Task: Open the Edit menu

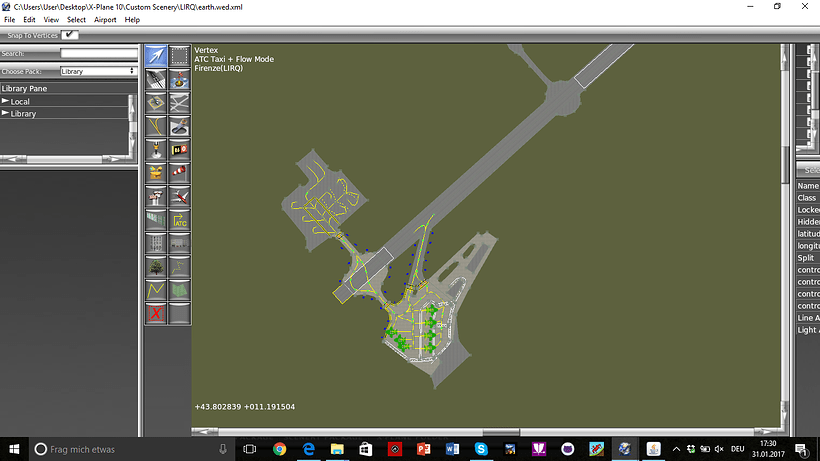Action: tap(29, 20)
